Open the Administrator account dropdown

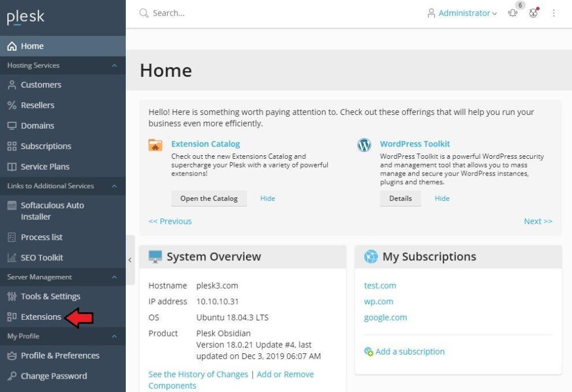pos(462,13)
